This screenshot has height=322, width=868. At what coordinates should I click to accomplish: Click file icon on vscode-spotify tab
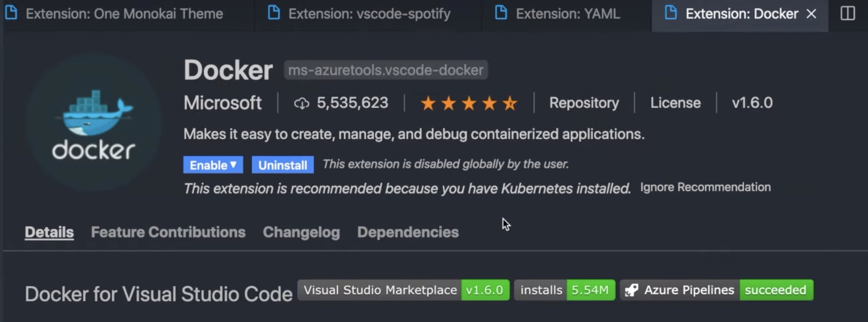pos(274,13)
